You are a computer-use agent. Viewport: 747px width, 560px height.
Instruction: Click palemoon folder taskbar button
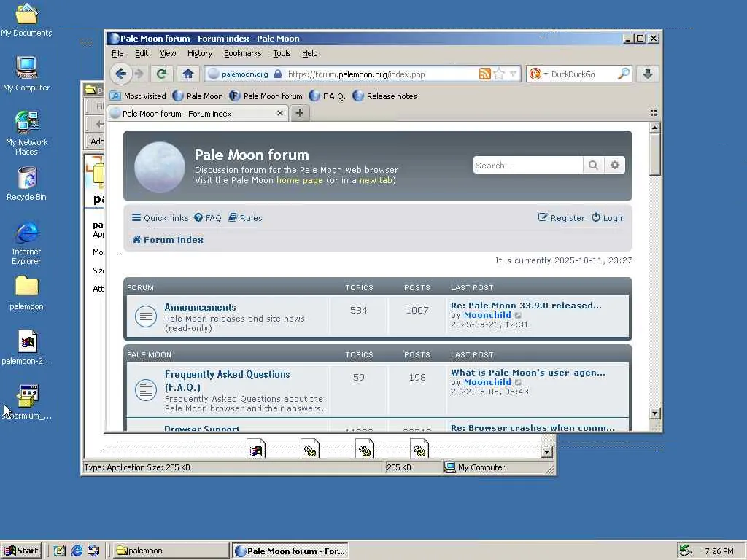pos(171,551)
